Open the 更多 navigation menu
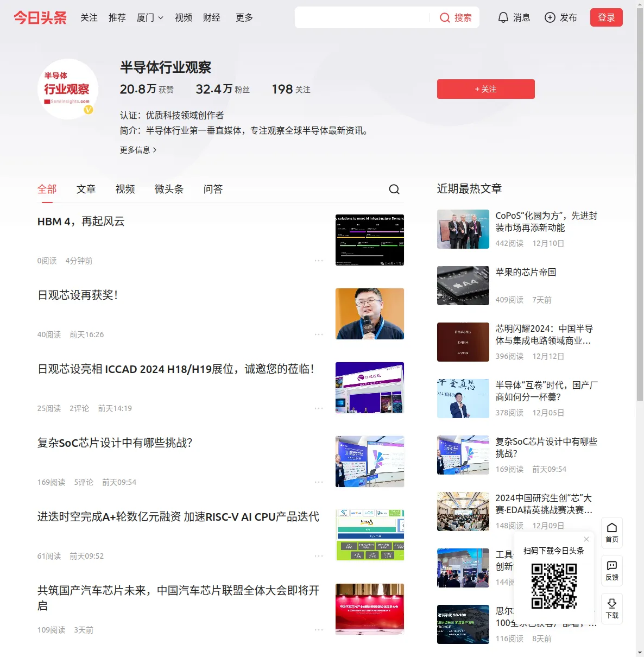Image resolution: width=644 pixels, height=657 pixels. [244, 17]
